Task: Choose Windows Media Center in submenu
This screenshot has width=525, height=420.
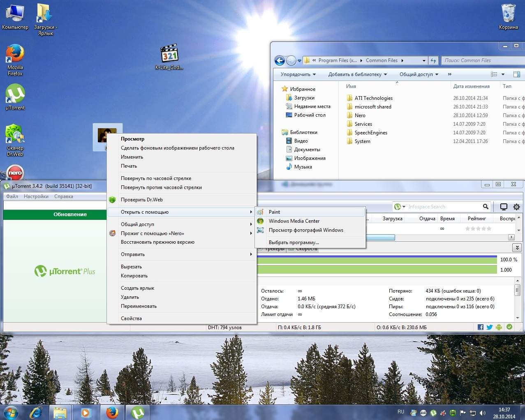Action: (310, 221)
